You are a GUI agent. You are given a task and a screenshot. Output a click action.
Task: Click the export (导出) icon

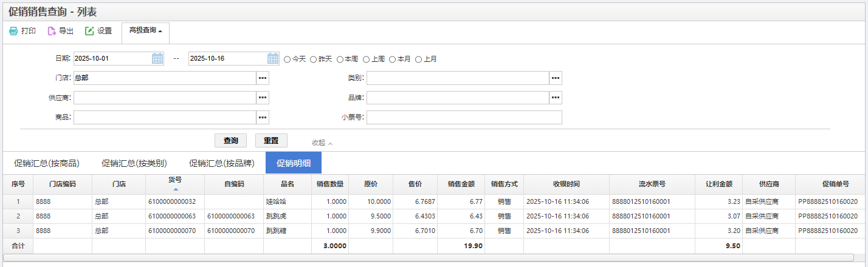click(52, 31)
